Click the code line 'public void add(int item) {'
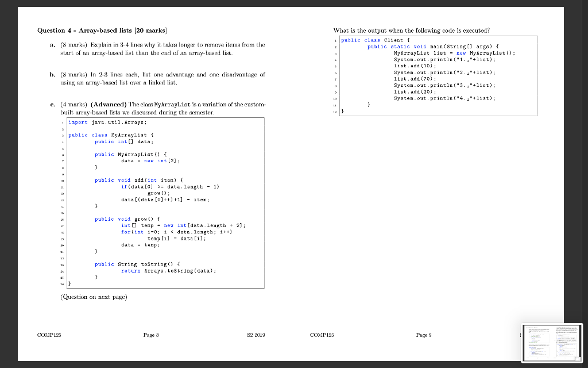 point(139,180)
